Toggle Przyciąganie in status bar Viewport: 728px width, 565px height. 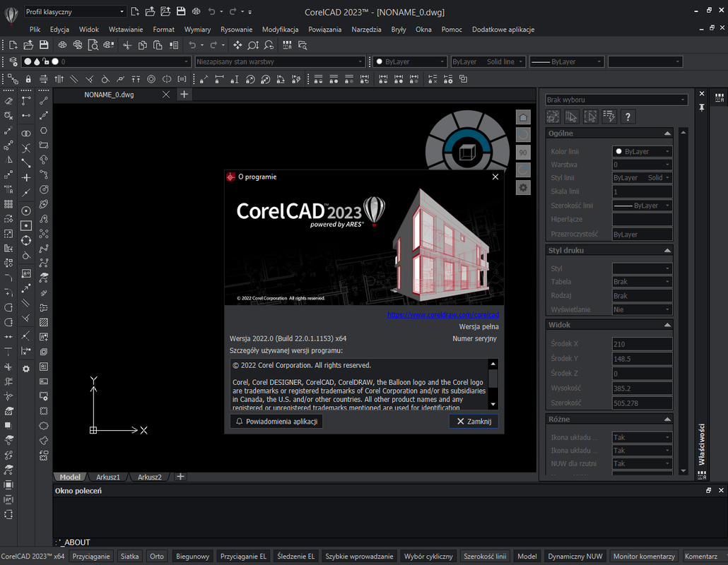(x=91, y=557)
